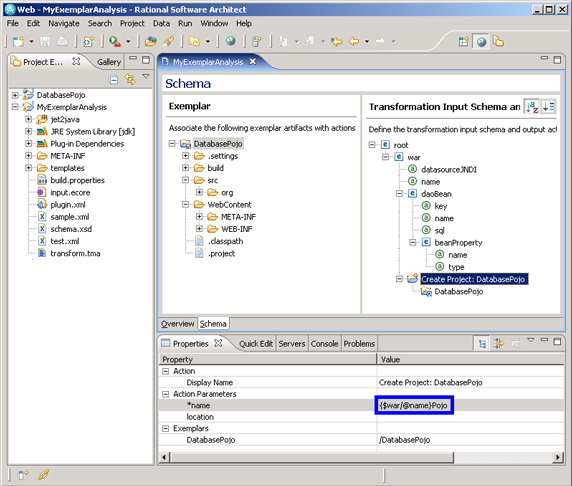The image size is (572, 486).
Task: Click the Open Perspective icon
Action: click(x=463, y=42)
